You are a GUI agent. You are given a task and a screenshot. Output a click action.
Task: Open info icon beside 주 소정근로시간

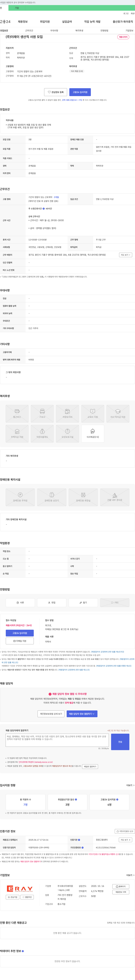click(x=44, y=208)
